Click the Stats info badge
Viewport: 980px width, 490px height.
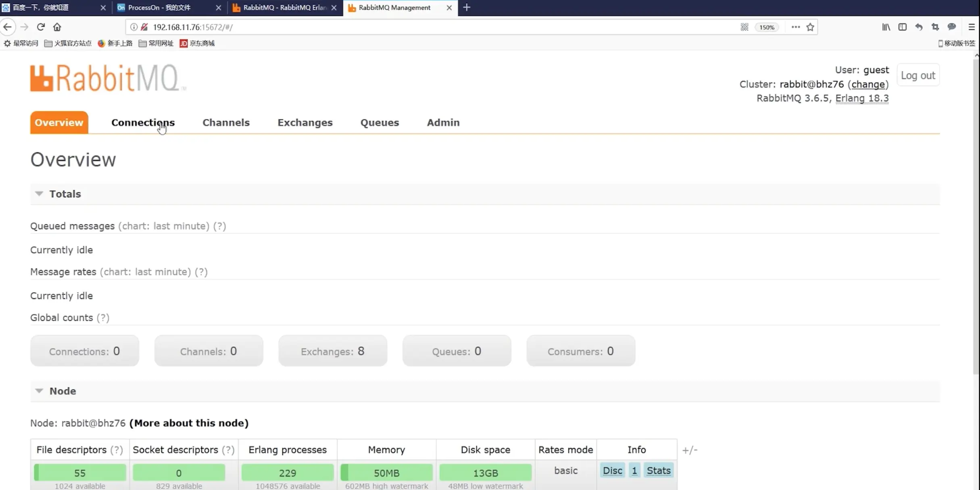coord(659,471)
